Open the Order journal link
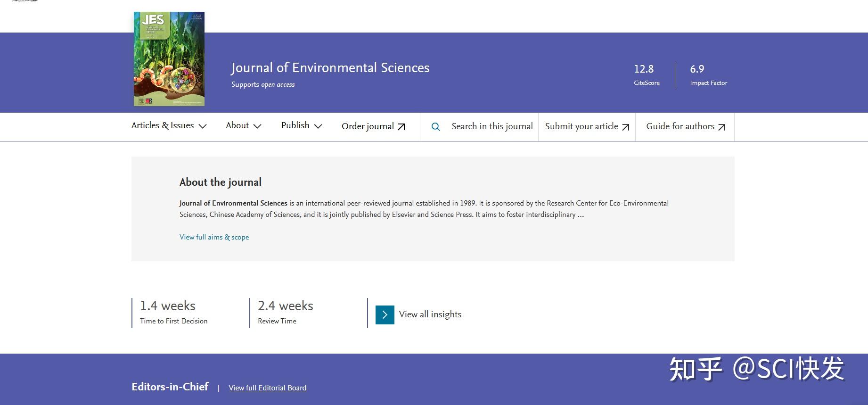868x405 pixels. 368,126
